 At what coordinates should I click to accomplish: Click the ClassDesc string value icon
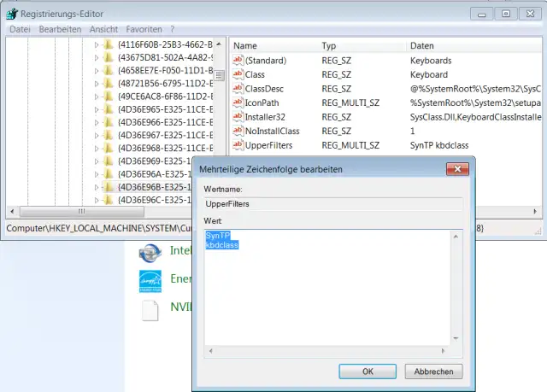[x=238, y=89]
